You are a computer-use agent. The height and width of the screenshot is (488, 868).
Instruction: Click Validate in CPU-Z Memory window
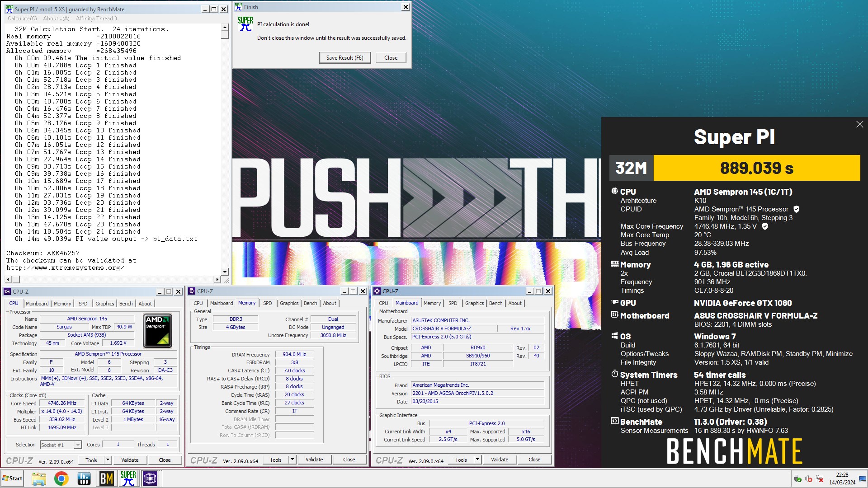click(x=314, y=460)
